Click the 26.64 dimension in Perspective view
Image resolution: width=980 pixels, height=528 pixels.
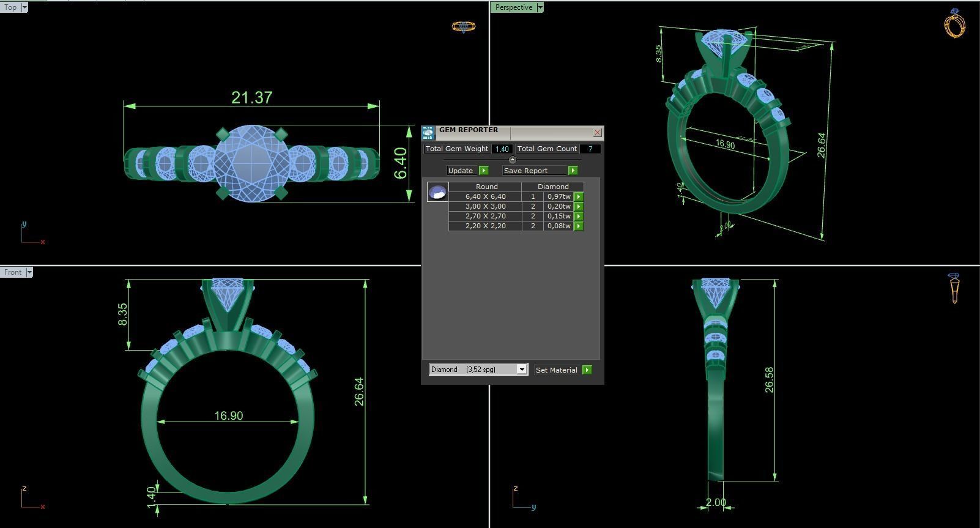point(822,145)
